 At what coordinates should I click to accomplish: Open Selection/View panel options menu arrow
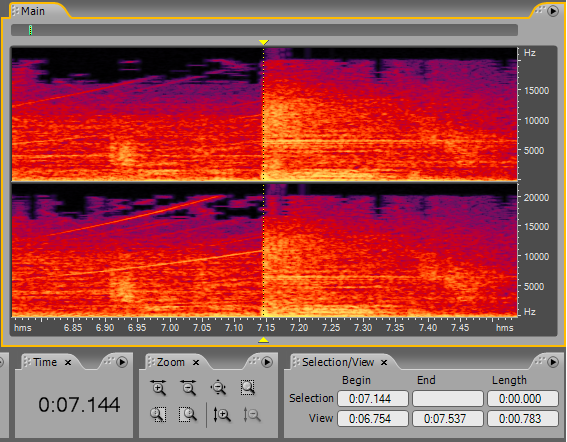pyautogui.click(x=553, y=362)
